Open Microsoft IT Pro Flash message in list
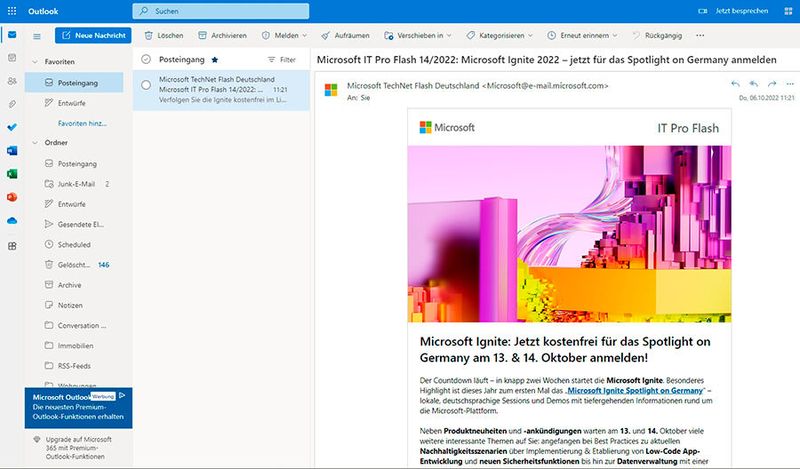This screenshot has width=800, height=469. (x=221, y=90)
